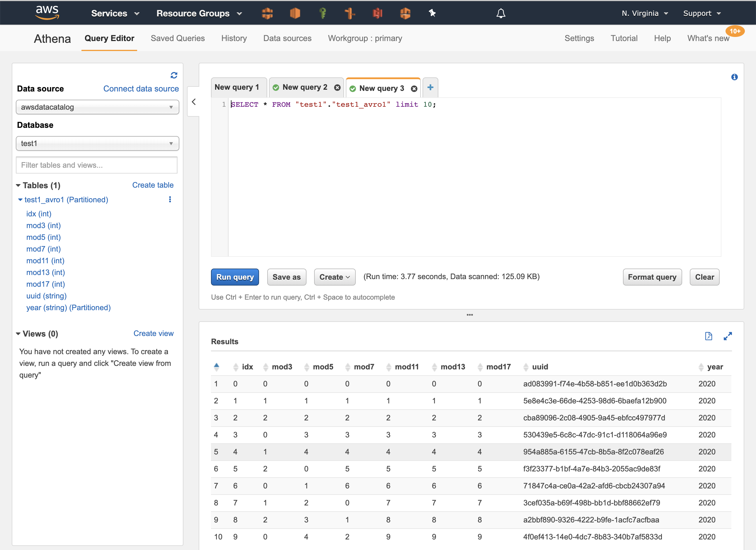This screenshot has height=550, width=756.
Task: Click the blue info icon
Action: pyautogui.click(x=734, y=77)
